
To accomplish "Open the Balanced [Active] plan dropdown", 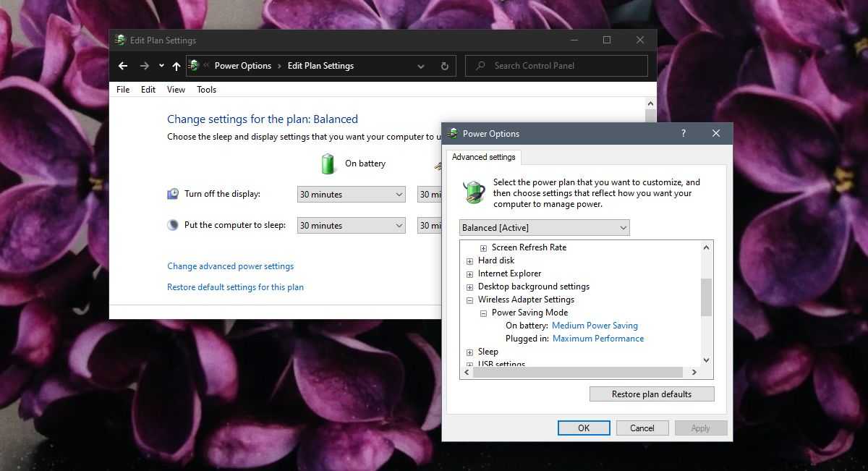I will tap(544, 228).
